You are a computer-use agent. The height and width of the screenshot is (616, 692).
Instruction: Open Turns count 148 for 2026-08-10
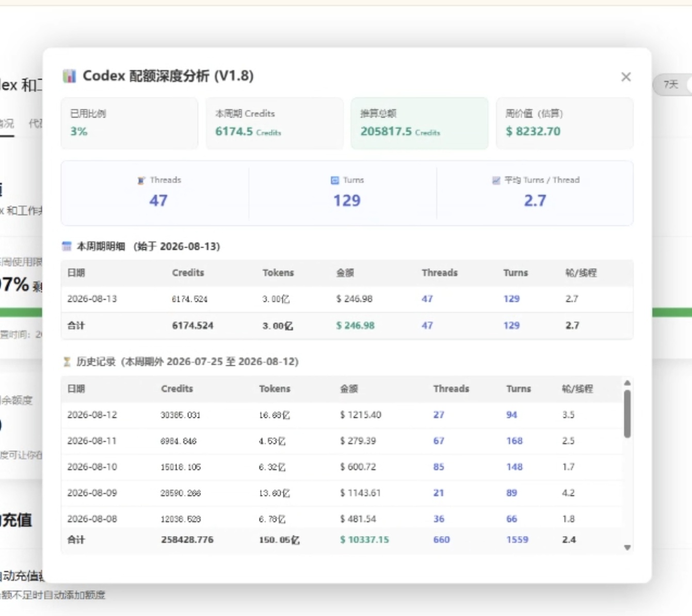(514, 467)
